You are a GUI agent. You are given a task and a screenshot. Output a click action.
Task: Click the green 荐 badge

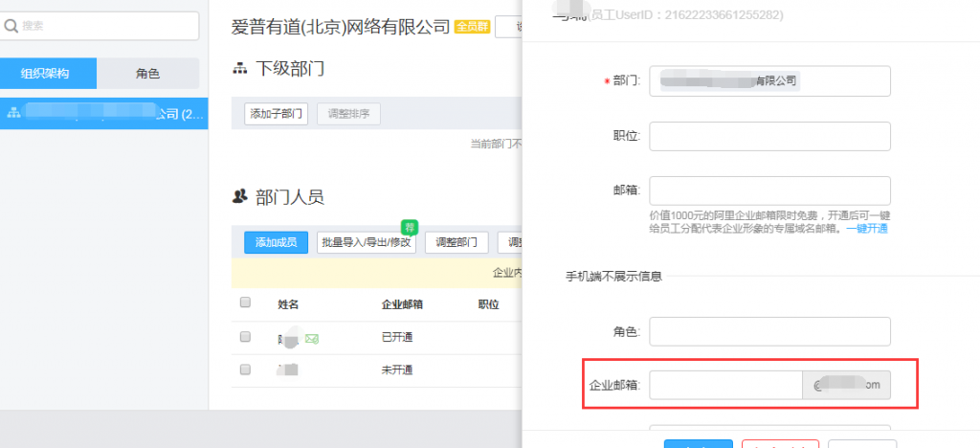(x=409, y=227)
